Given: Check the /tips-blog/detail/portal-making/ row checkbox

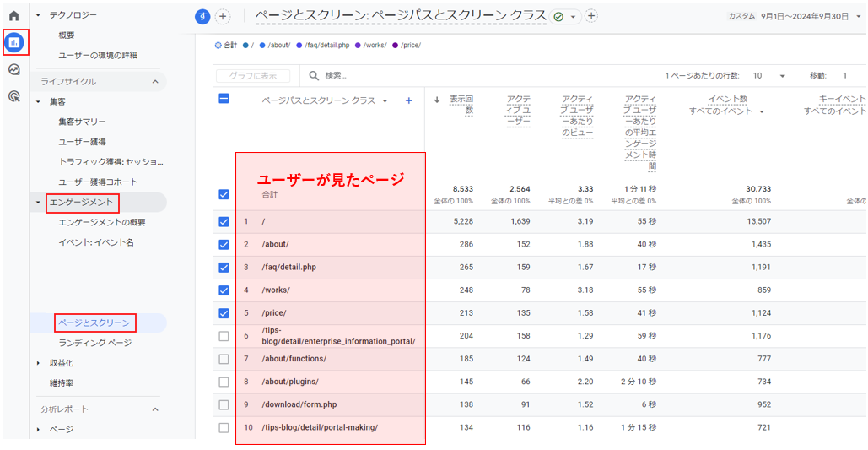Looking at the screenshot, I should point(224,428).
